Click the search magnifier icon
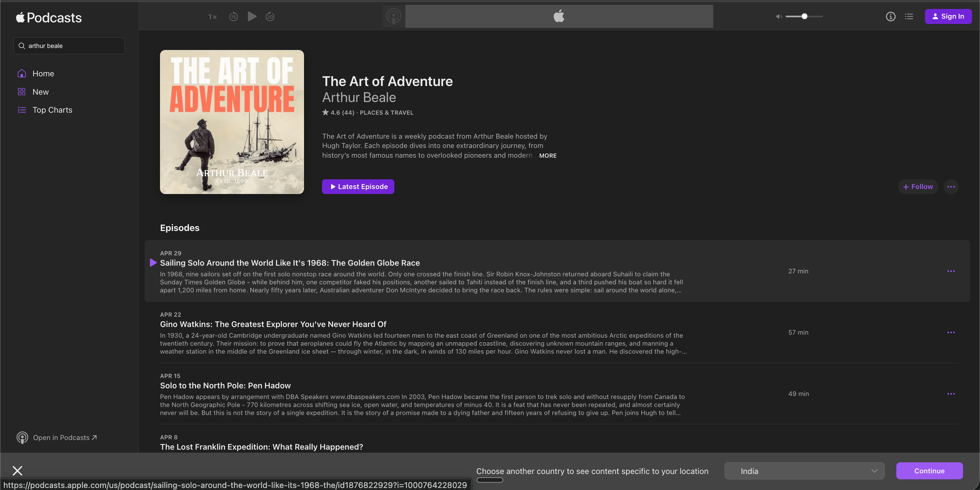This screenshot has height=490, width=980. tap(22, 46)
